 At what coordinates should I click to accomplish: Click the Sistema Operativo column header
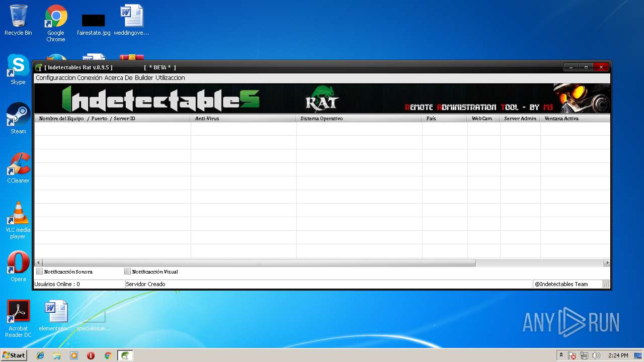[x=359, y=119]
